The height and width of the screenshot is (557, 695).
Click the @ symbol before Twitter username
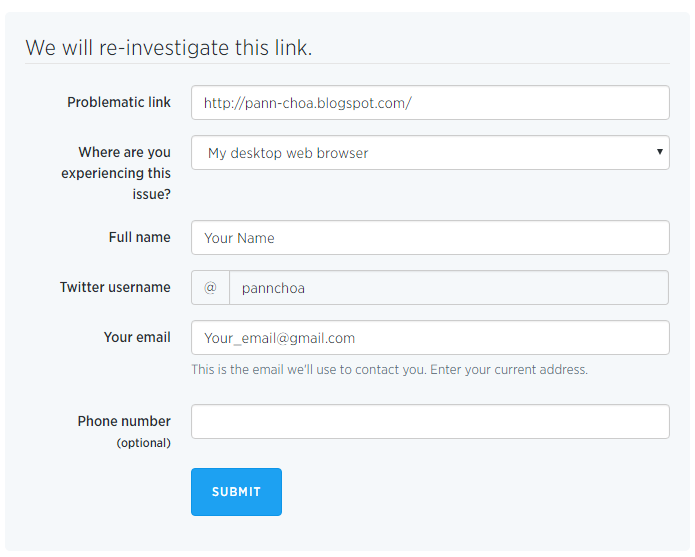pyautogui.click(x=210, y=288)
